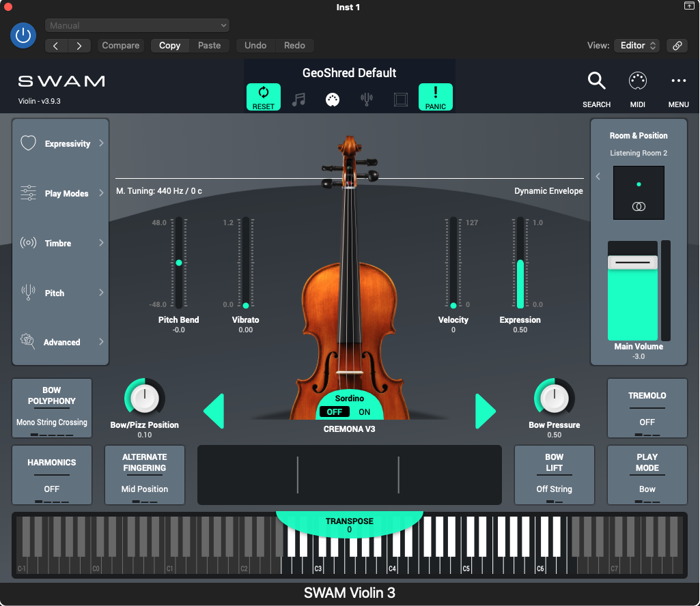Set Sordino to OFF

point(335,412)
